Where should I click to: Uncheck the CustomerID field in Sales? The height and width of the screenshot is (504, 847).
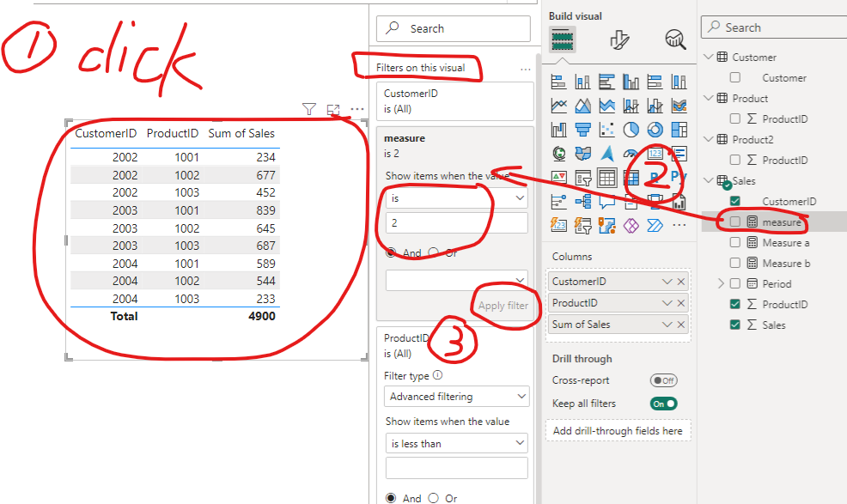coord(735,201)
